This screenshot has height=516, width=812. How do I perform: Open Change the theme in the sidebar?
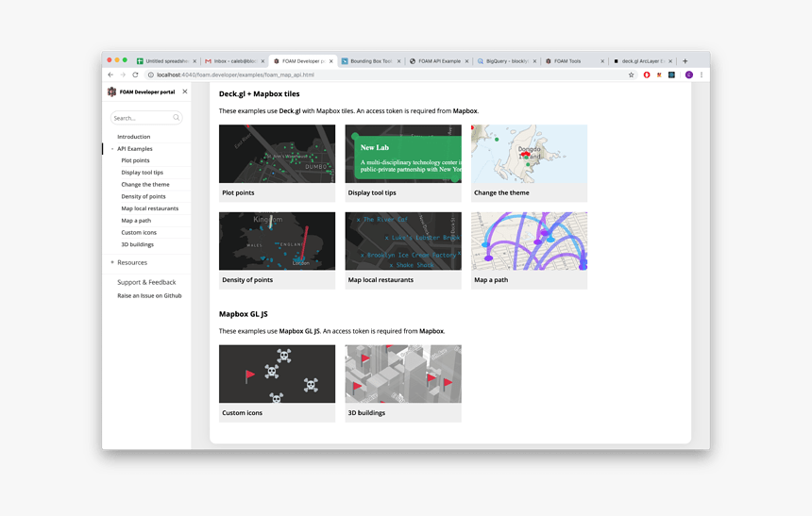tap(145, 184)
